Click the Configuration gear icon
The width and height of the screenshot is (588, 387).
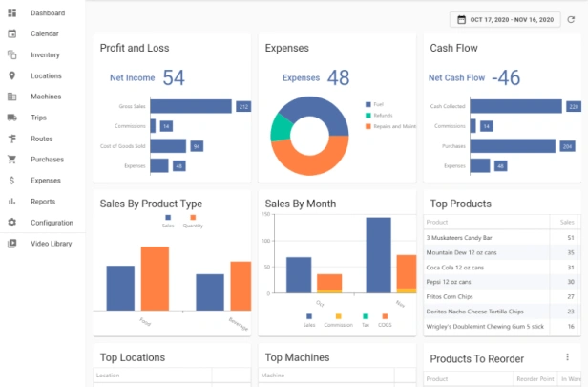(x=11, y=223)
